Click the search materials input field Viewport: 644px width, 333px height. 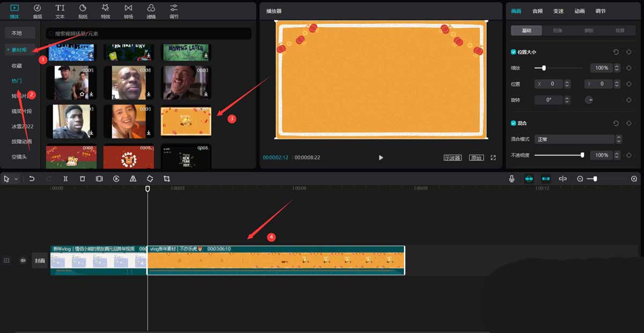(148, 33)
